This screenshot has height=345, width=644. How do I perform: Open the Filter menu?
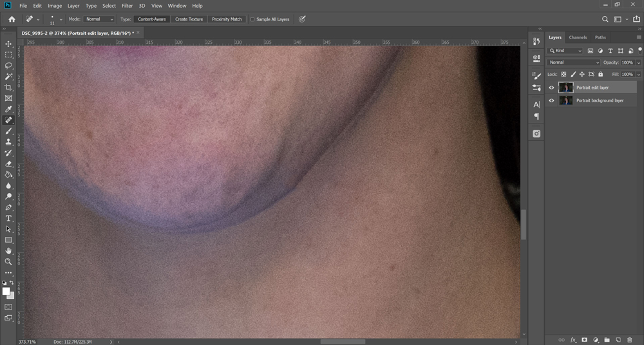coord(127,6)
